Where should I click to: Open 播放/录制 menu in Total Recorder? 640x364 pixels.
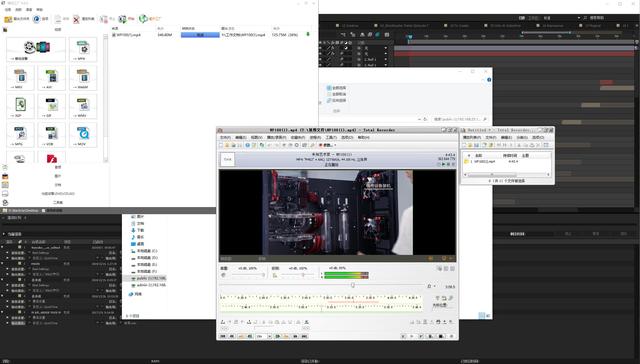click(276, 138)
